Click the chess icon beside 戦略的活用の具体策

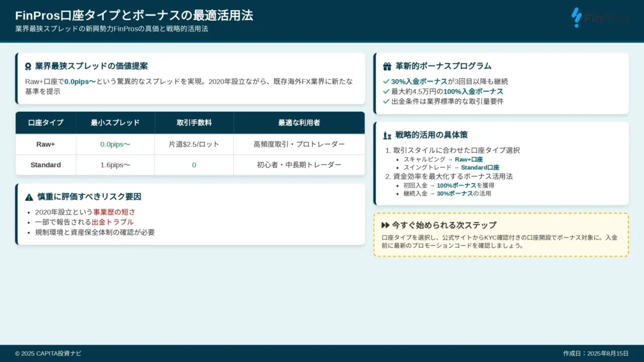point(387,135)
